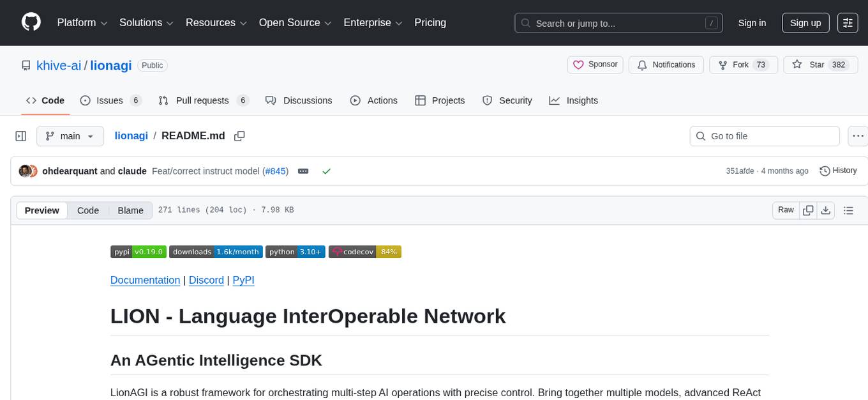Copy the README.md file path
The width and height of the screenshot is (868, 400).
click(x=239, y=136)
